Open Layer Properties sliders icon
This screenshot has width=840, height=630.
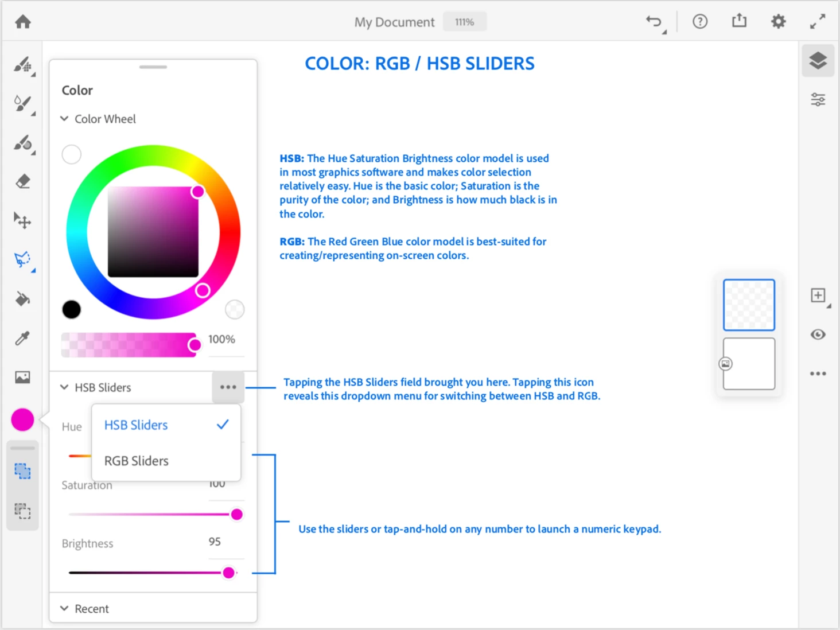818,100
